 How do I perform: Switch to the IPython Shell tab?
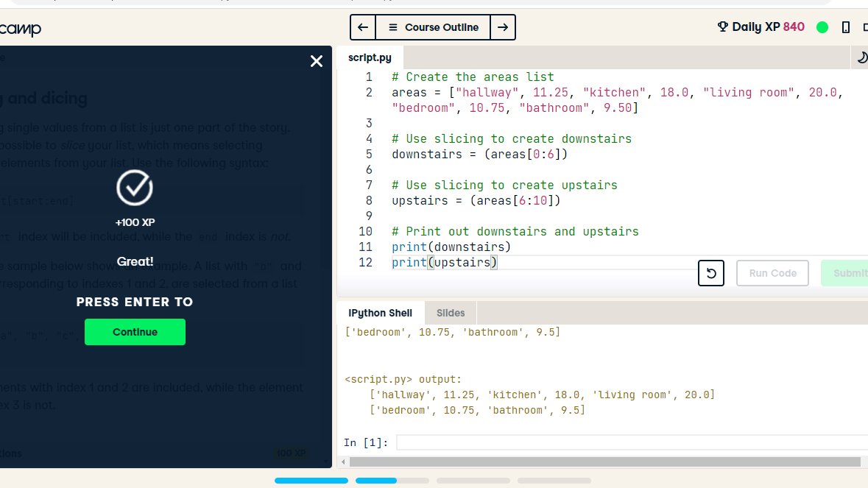(381, 313)
